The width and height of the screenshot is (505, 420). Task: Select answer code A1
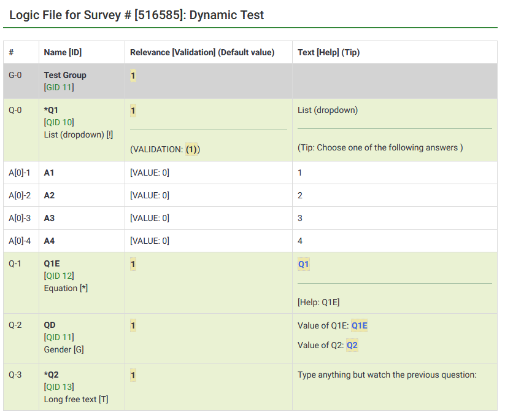point(49,173)
